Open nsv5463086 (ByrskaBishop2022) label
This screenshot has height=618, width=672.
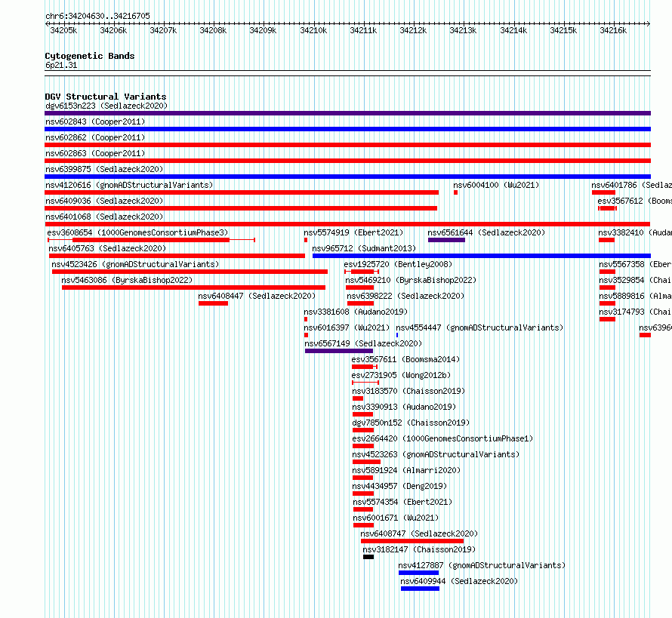tap(127, 280)
